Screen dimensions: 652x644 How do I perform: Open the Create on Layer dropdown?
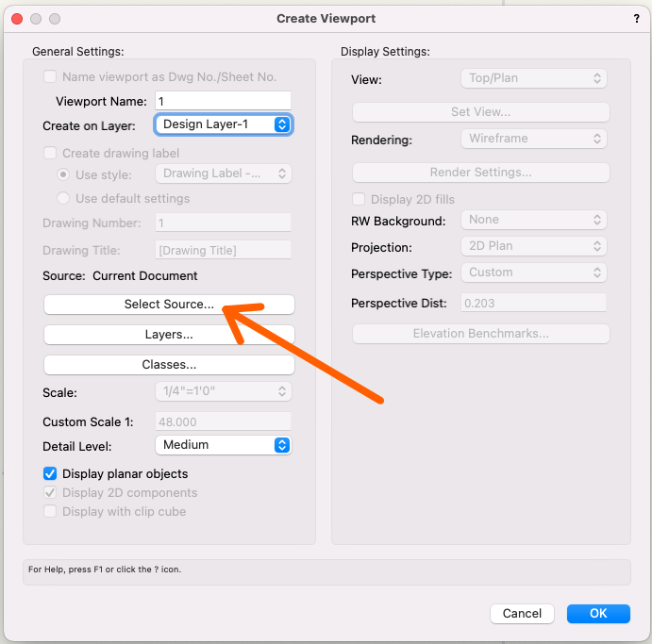pyautogui.click(x=224, y=124)
